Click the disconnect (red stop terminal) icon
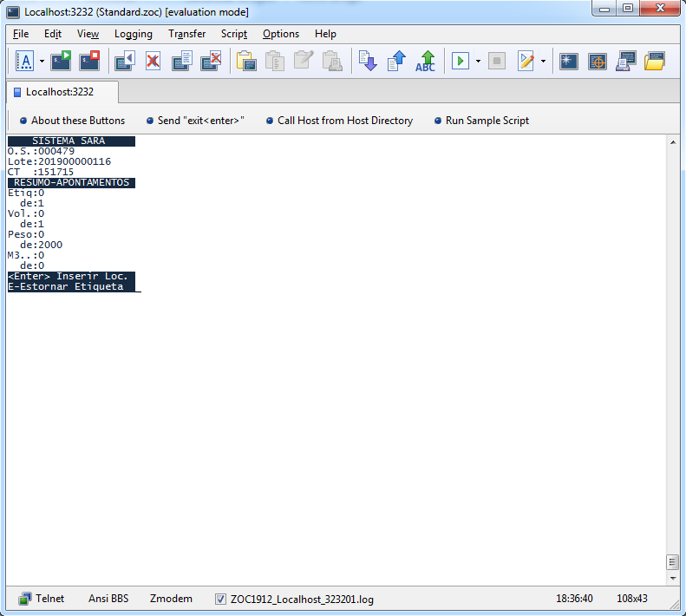Viewport: 686px width, 616px height. (89, 61)
